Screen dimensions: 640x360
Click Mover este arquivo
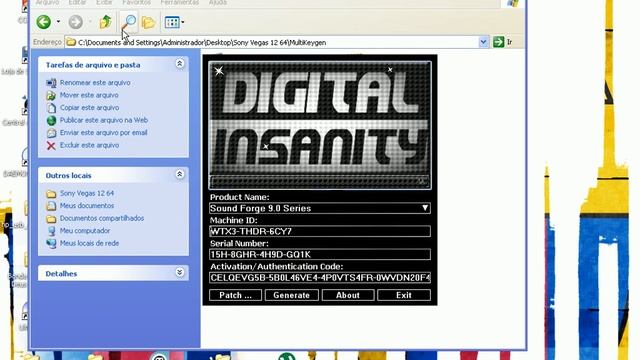pos(89,95)
